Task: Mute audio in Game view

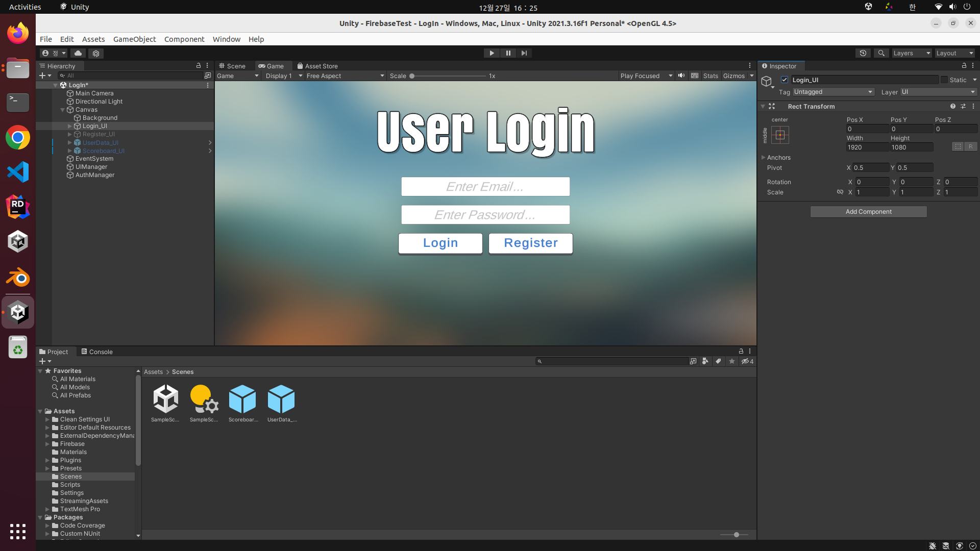Action: (x=681, y=76)
